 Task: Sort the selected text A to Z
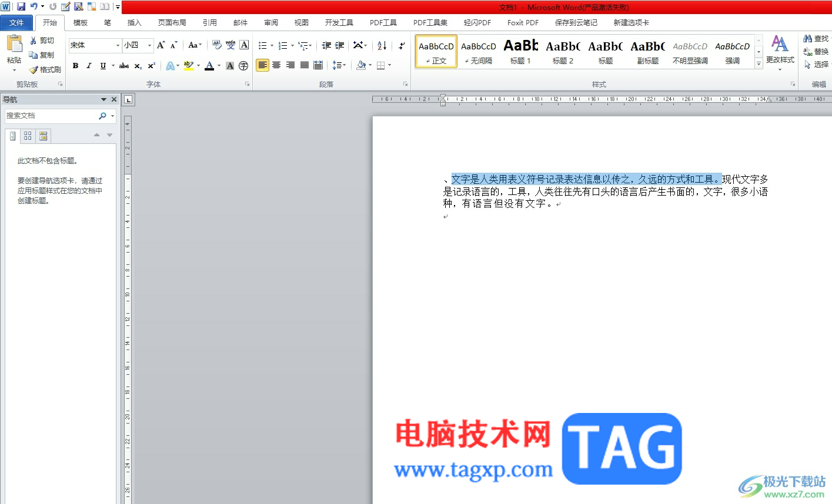click(x=382, y=45)
